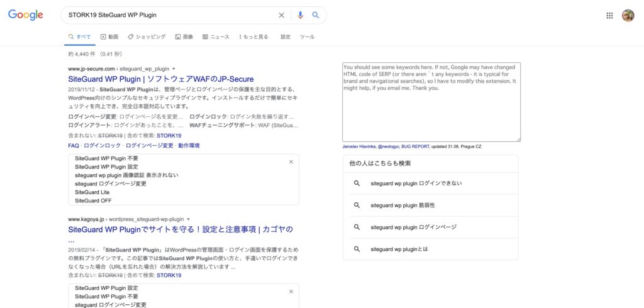
Task: Open the ログインロック sitelink under FAQ row
Action: tap(103, 146)
